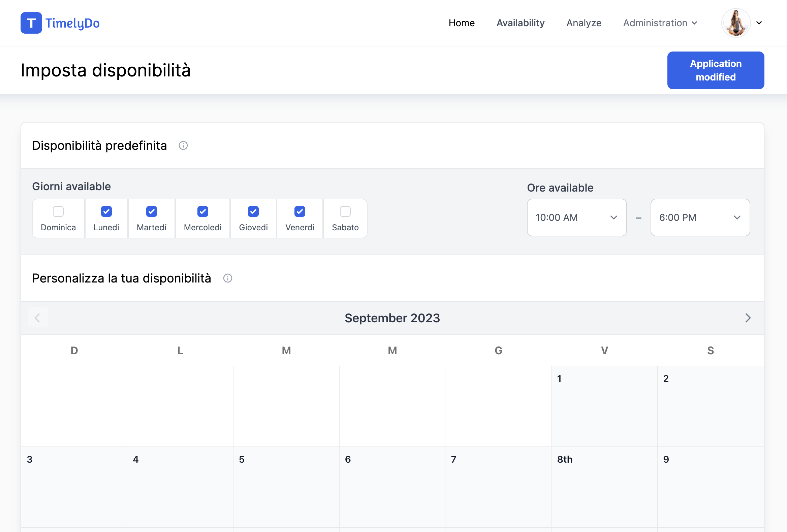Pick day 9 in the calendar
This screenshot has width=787, height=532.
point(711,487)
